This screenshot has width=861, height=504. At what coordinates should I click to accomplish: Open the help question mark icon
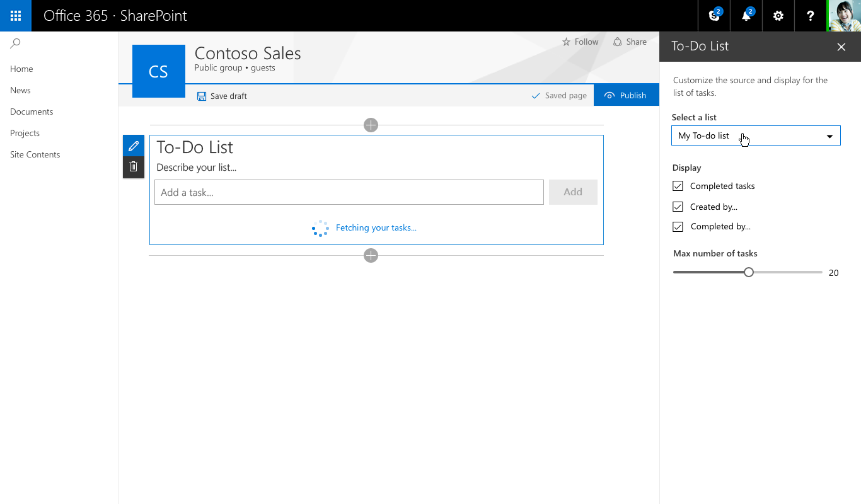click(811, 16)
